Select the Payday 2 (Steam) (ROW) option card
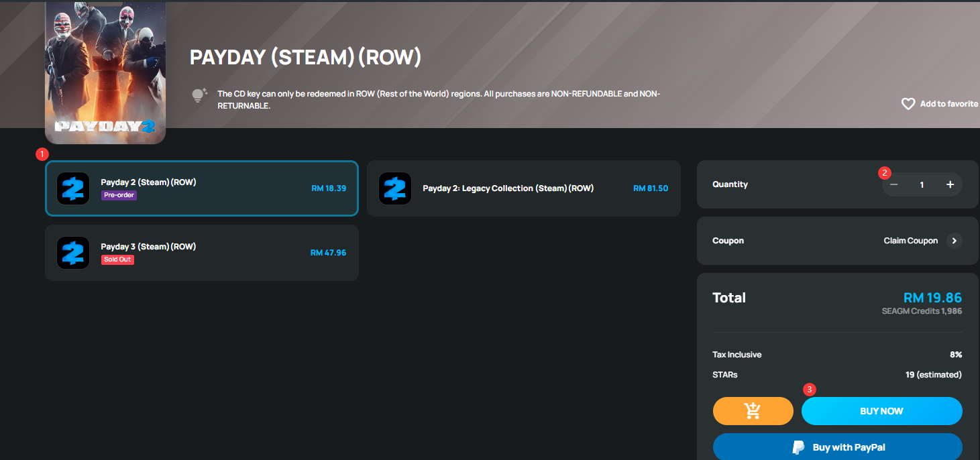Viewport: 980px width, 460px height. click(x=202, y=188)
